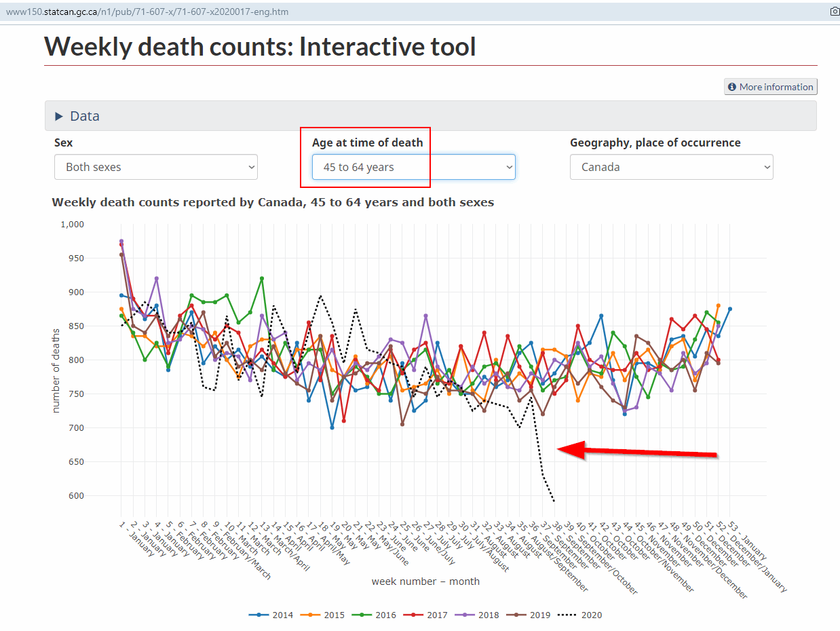
Task: Toggle the 2019 series in the legend
Action: pyautogui.click(x=529, y=615)
